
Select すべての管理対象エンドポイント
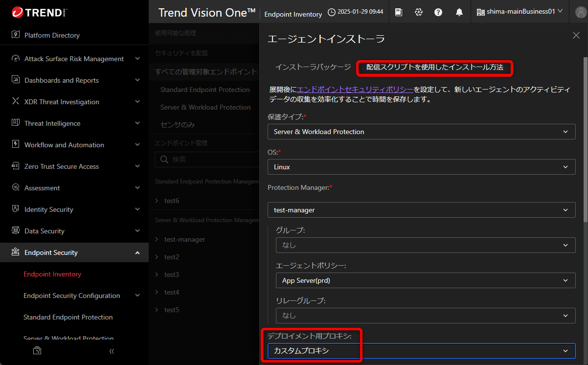(x=206, y=72)
